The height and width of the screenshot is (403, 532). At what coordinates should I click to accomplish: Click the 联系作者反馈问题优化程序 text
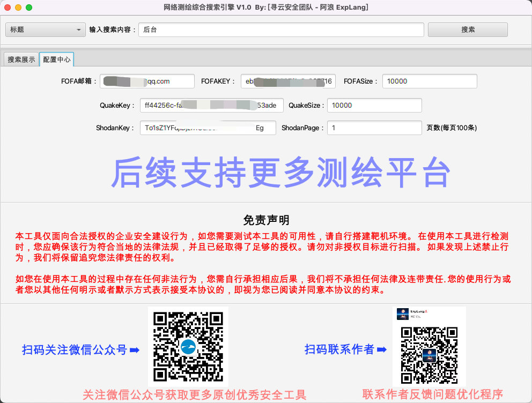[x=433, y=394]
